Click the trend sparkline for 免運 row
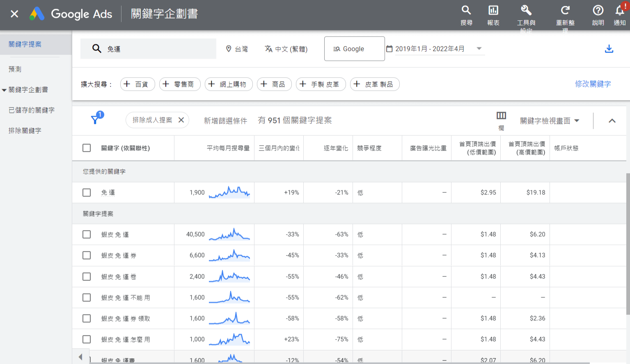630x364 pixels. (x=229, y=192)
